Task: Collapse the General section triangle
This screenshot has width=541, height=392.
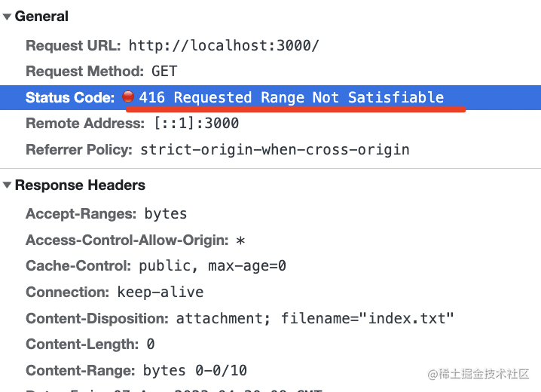Action: pyautogui.click(x=8, y=17)
